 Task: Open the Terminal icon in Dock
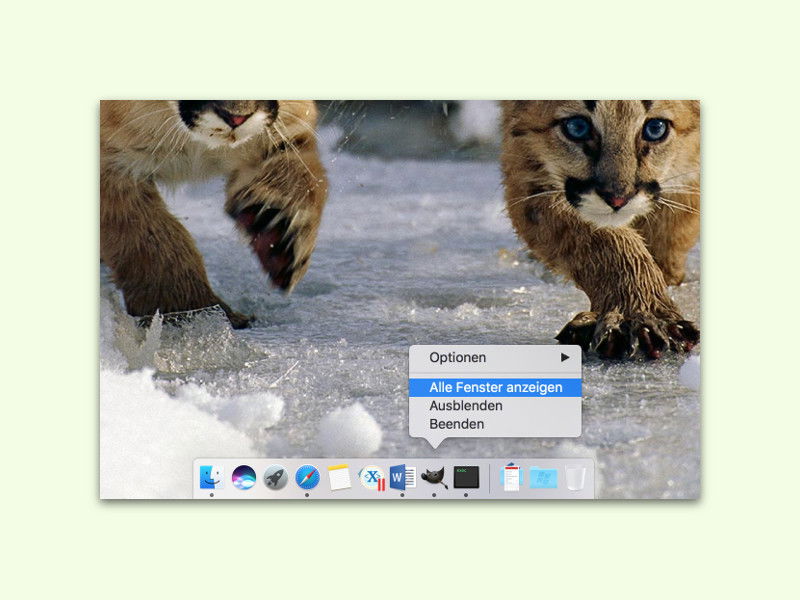(x=466, y=478)
